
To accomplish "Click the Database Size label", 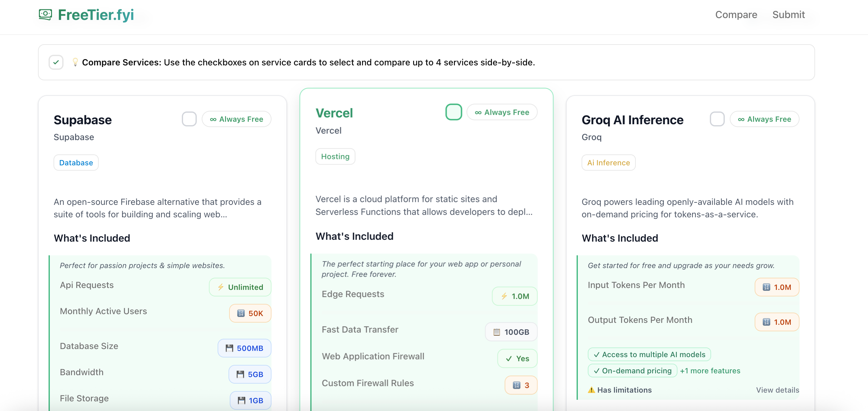I will pos(89,346).
